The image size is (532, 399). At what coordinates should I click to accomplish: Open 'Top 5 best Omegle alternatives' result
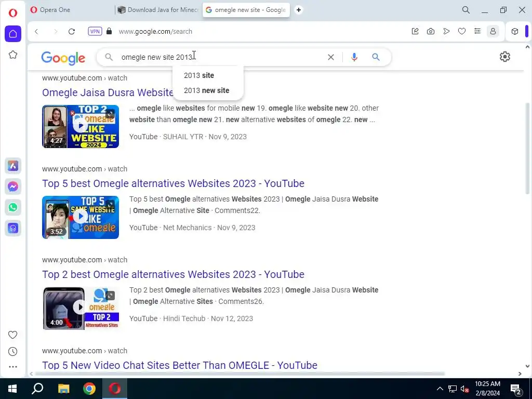tap(173, 183)
